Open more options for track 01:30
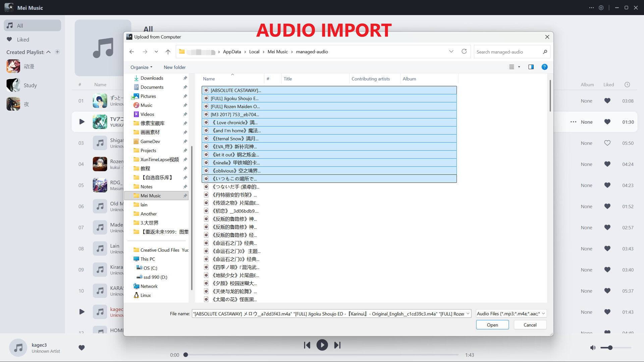Screen dimensions: 644x362 [574, 122]
